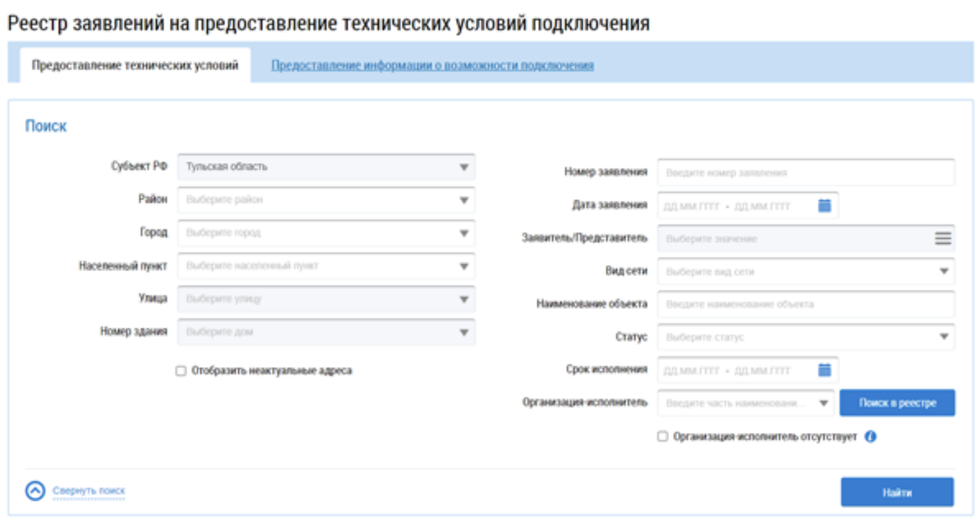Open the Вид сети dropdown
The image size is (980, 526).
click(943, 271)
